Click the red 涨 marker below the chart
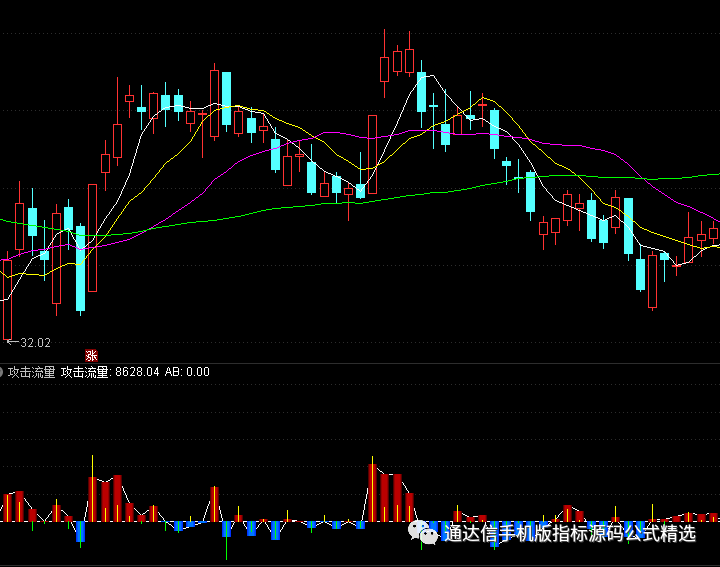Viewport: 720px width, 567px height. 91,355
